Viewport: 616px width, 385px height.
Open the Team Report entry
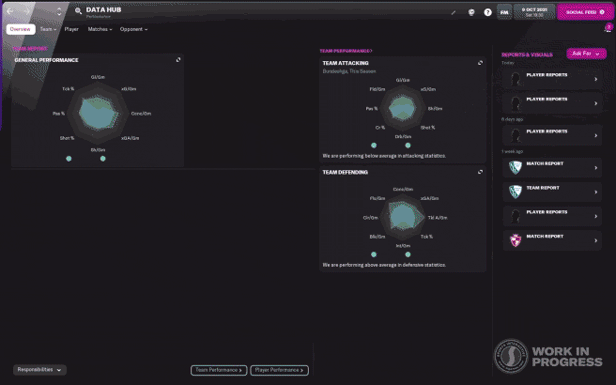(552, 192)
